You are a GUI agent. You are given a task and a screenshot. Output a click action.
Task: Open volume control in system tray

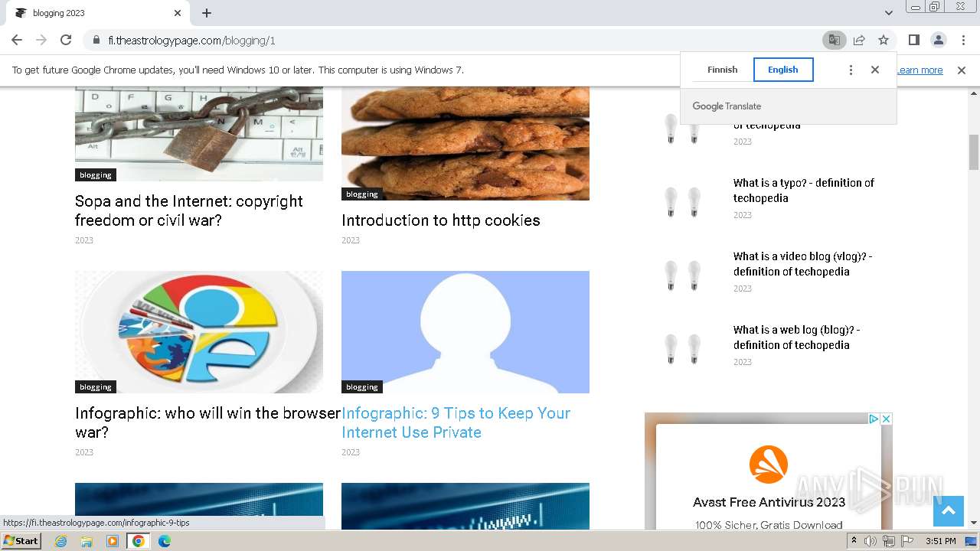(x=871, y=541)
